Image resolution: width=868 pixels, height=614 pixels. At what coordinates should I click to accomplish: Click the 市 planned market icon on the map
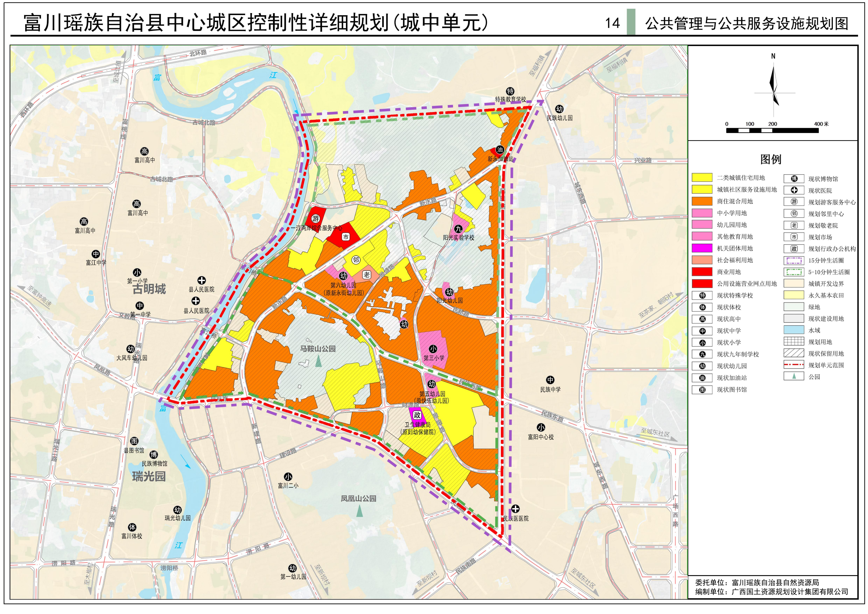point(345,237)
